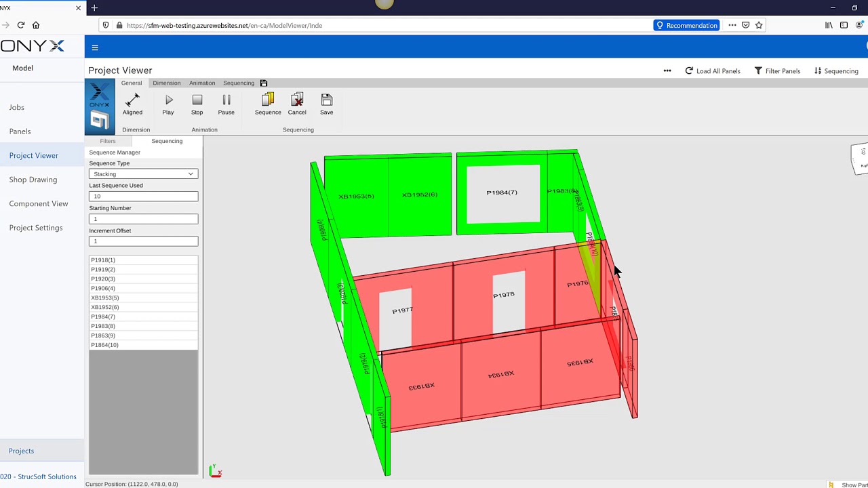This screenshot has width=868, height=488.
Task: Reload the page in the browser
Action: [x=21, y=25]
